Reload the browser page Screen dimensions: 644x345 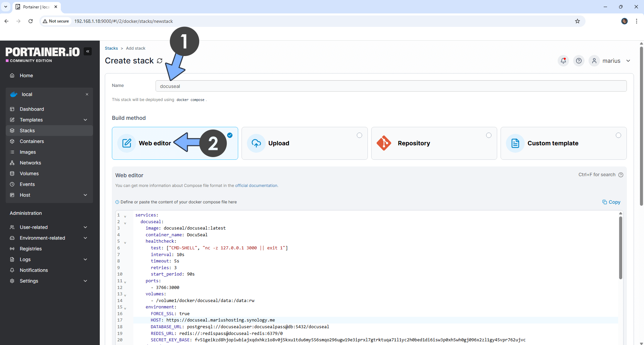(31, 21)
